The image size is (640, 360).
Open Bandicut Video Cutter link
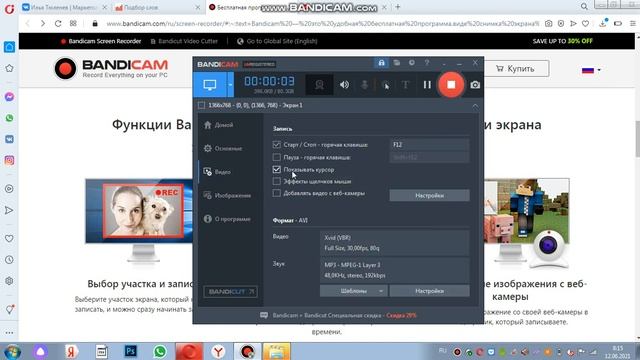184,41
